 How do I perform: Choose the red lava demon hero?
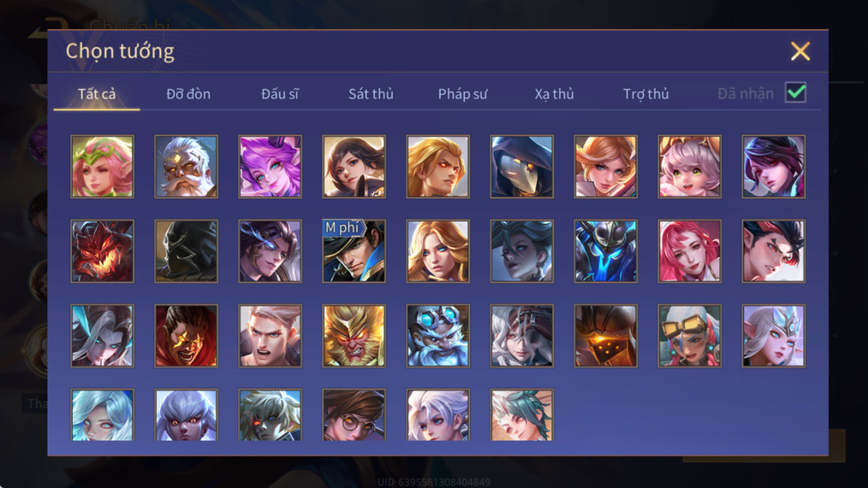click(x=102, y=251)
